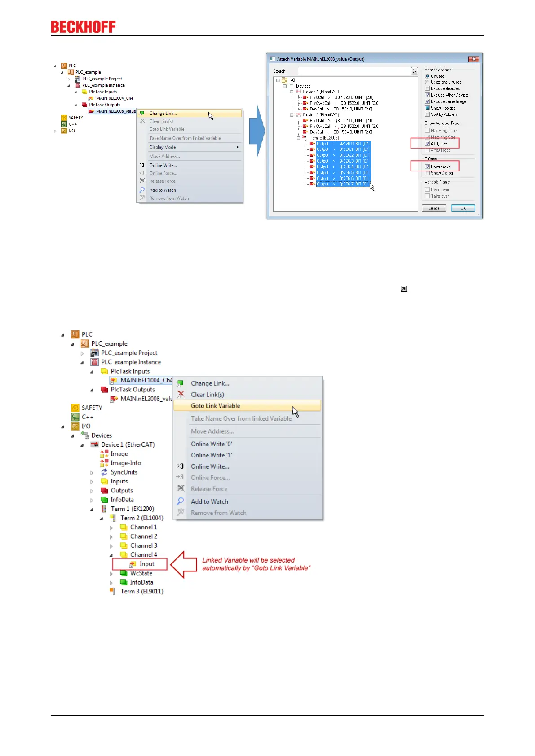Click the SAFETY node icon

[x=75, y=408]
